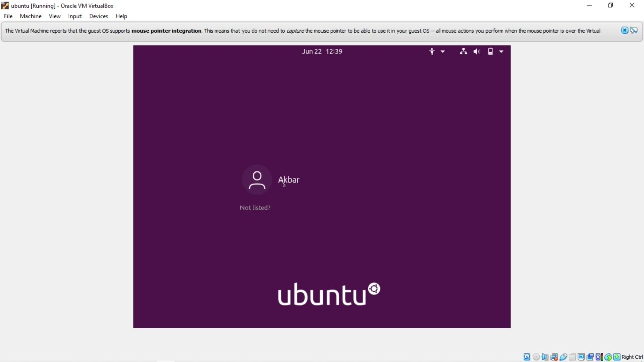The height and width of the screenshot is (362, 644).
Task: Click the USB devices status icon
Action: pyautogui.click(x=563, y=357)
